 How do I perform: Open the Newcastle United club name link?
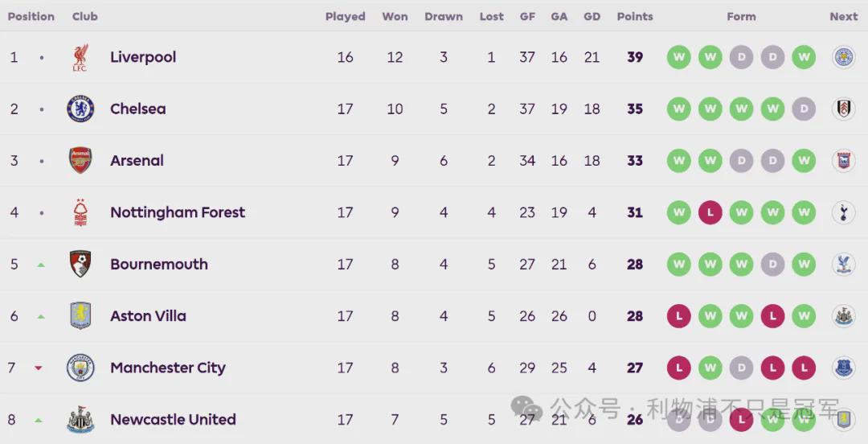coord(174,420)
